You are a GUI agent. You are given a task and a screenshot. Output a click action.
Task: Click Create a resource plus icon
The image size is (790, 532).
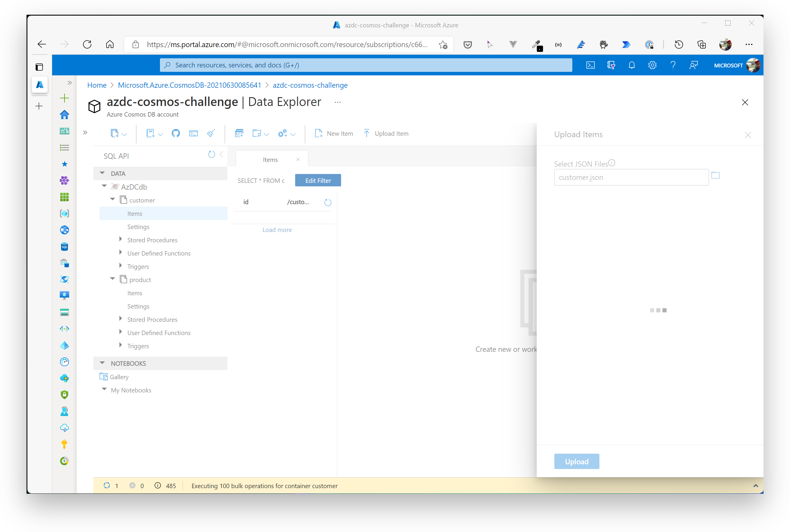pyautogui.click(x=65, y=98)
